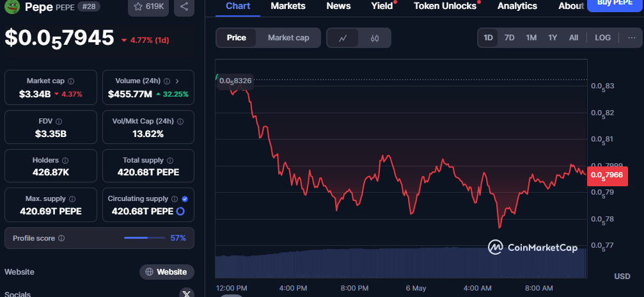Open Circulating supply info icon
This screenshot has width=644, height=297.
click(x=175, y=198)
